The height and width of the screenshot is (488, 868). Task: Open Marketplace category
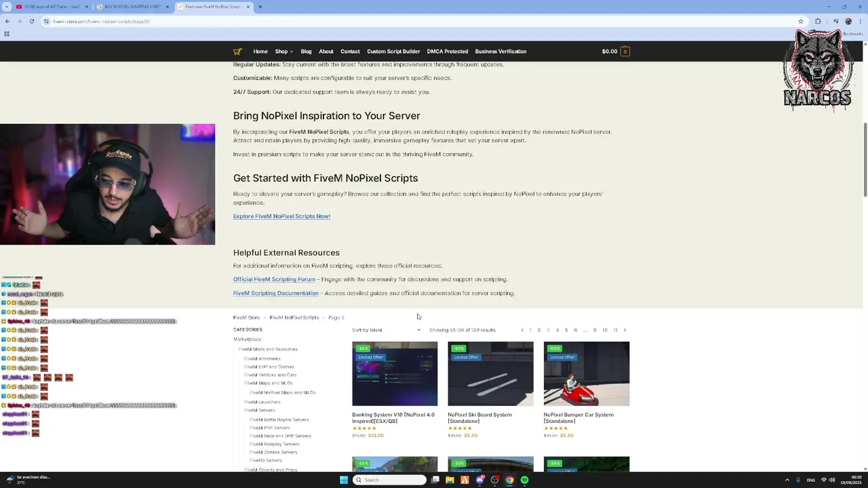click(247, 339)
